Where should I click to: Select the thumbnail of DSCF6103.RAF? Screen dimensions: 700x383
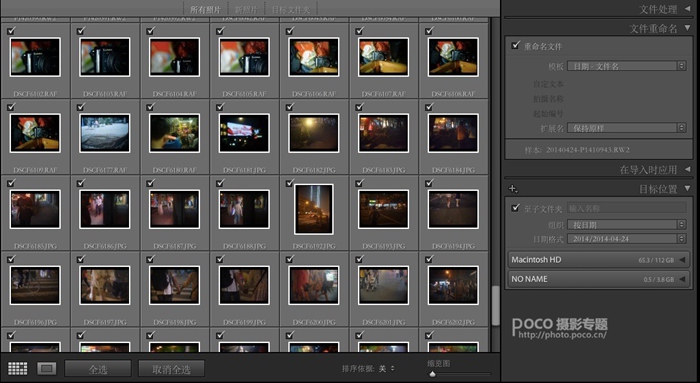(x=105, y=57)
